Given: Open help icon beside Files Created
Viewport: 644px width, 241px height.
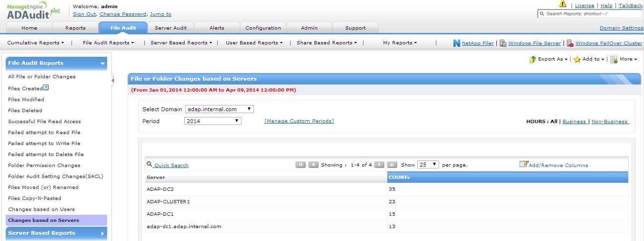Looking at the screenshot, I should 46,87.
